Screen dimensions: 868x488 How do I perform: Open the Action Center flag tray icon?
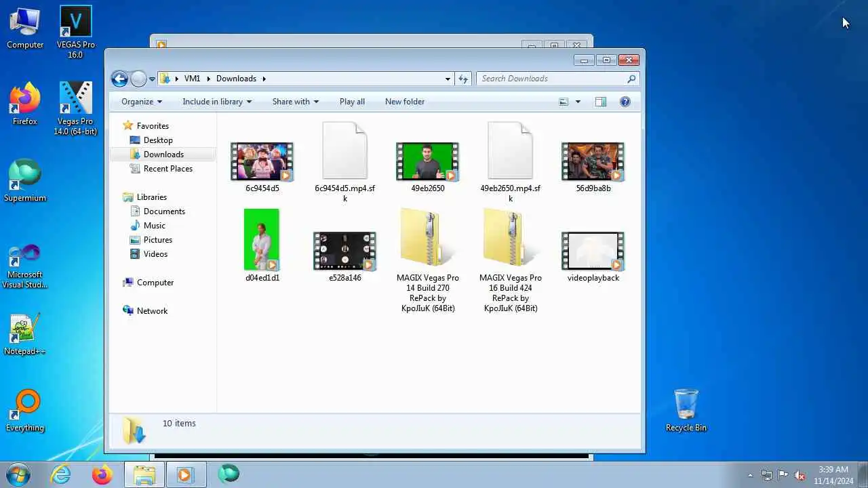point(783,475)
